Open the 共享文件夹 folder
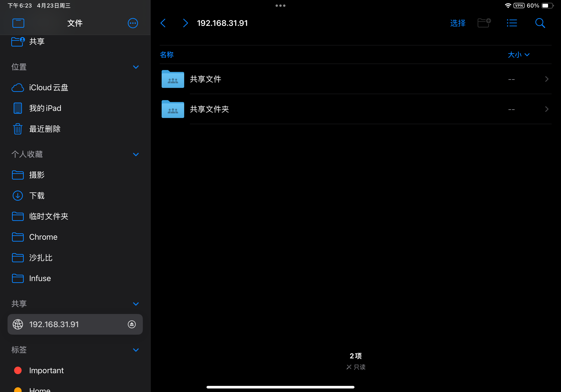Screen dimensions: 561x392 coord(209,109)
